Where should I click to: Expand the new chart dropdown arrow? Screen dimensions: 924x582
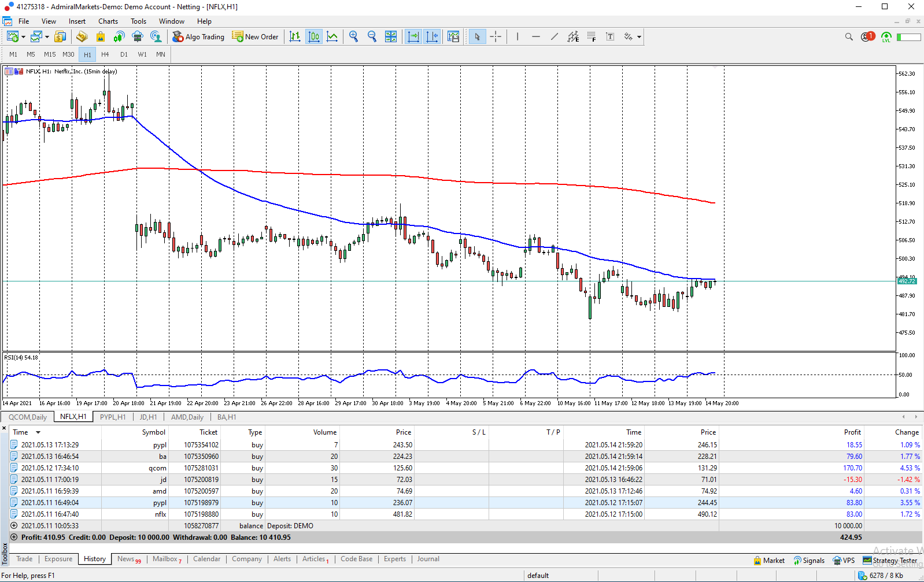point(23,36)
